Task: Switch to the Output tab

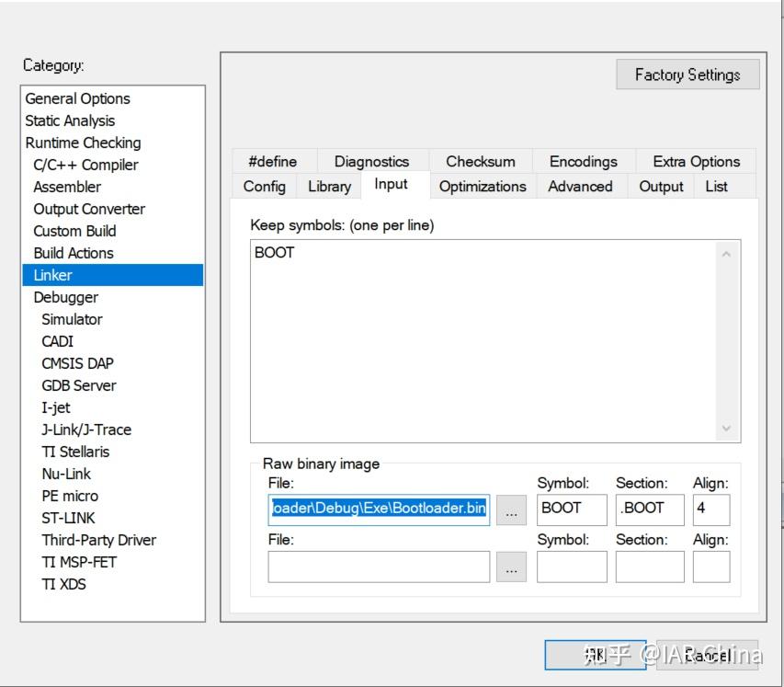Action: click(x=660, y=186)
